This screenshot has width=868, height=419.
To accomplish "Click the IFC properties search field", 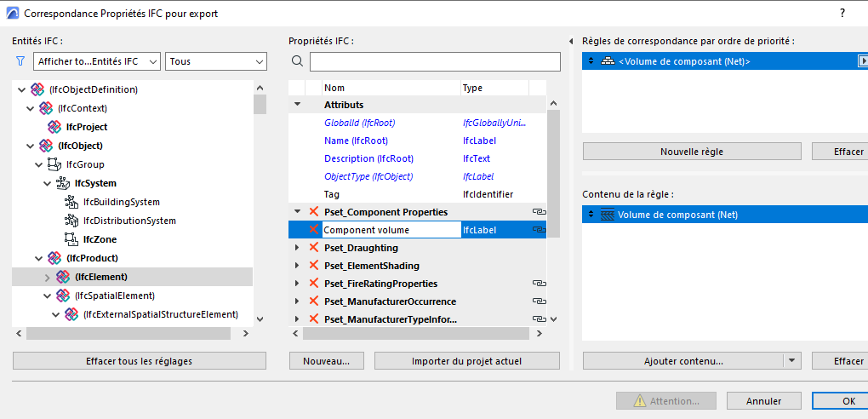I will pyautogui.click(x=435, y=61).
